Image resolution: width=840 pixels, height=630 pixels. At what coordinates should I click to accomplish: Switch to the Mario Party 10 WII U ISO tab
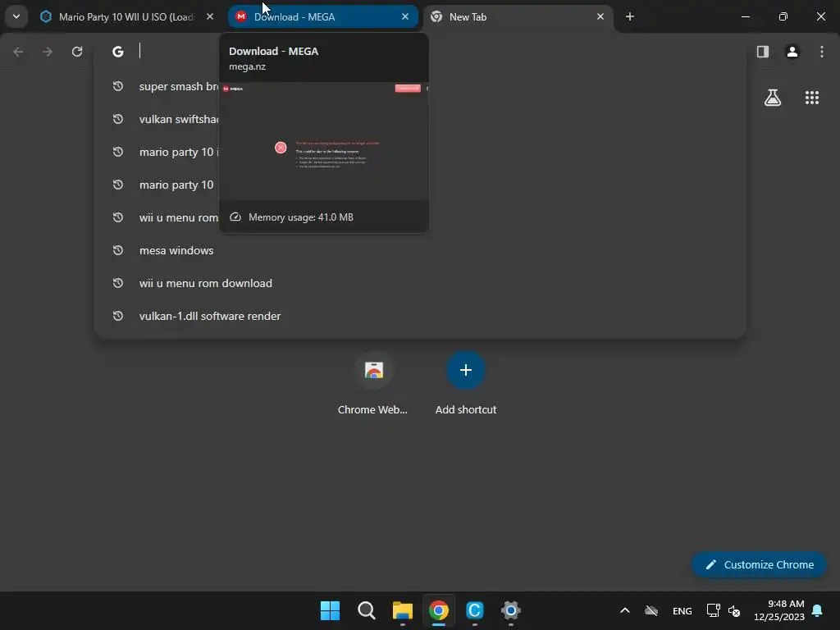point(127,16)
